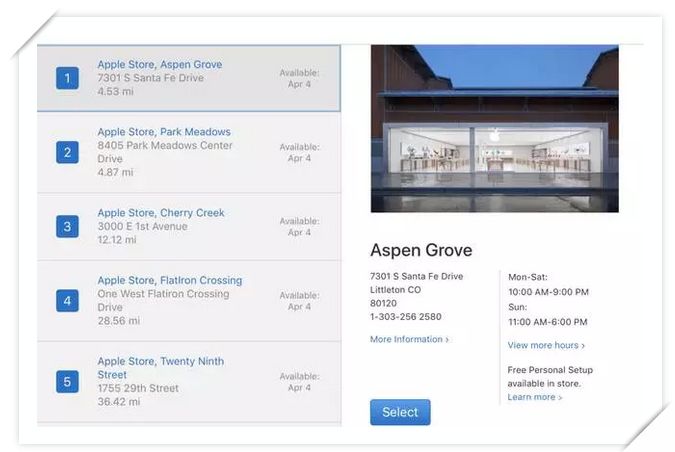Screen dimensions: 675x452
Task: Expand View more hours
Action: pyautogui.click(x=545, y=345)
